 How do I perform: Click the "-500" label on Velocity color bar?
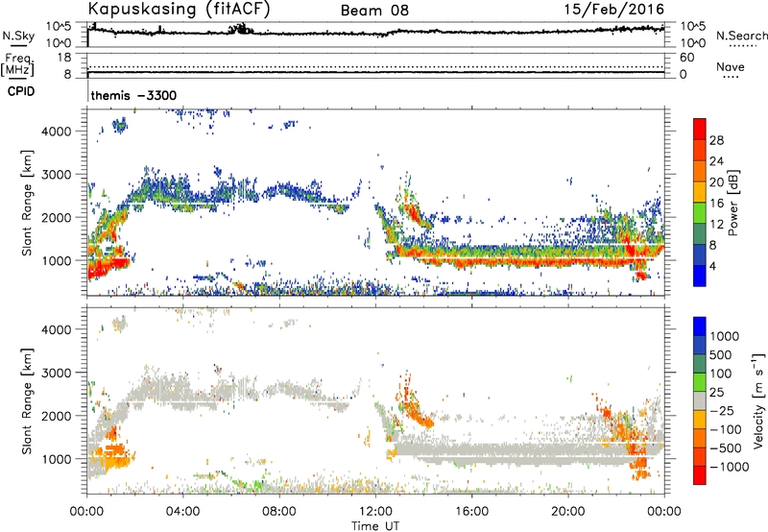click(726, 448)
